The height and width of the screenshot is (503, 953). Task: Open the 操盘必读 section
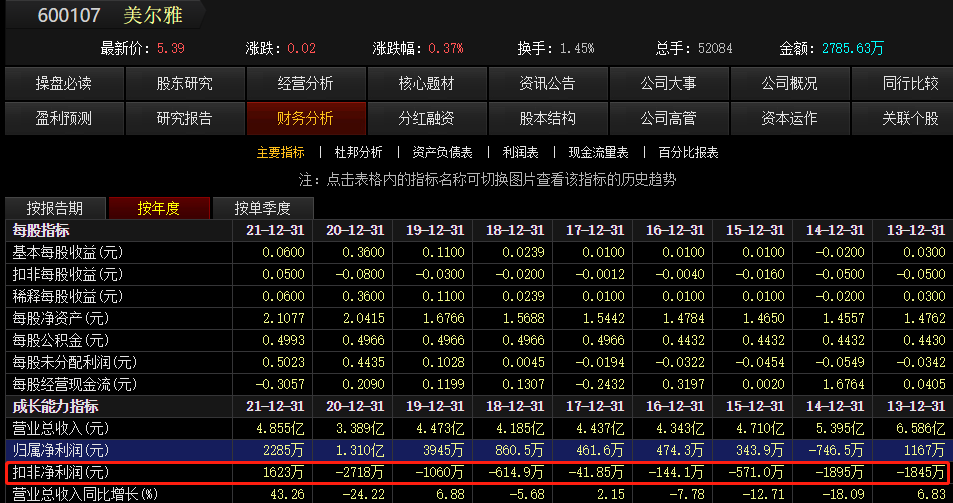point(64,83)
